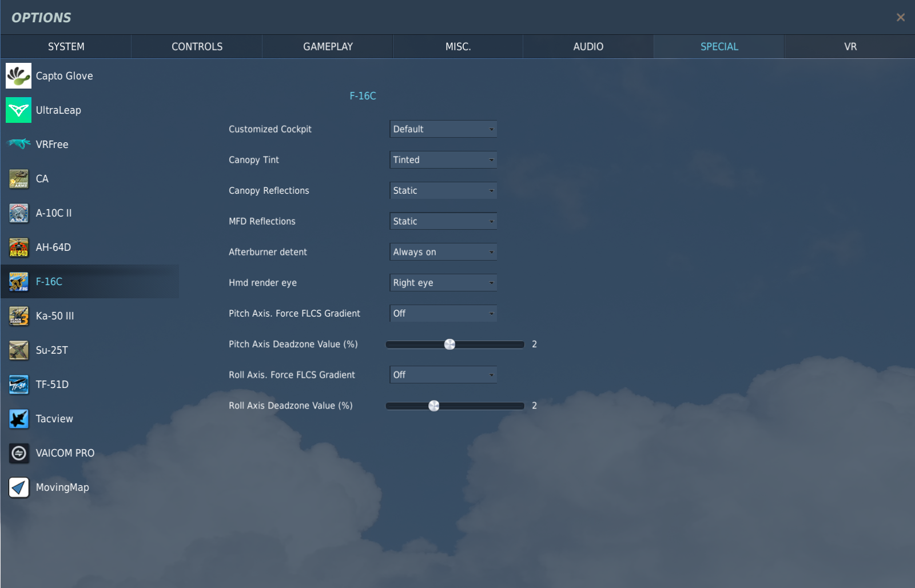Open the Afterburner detent dropdown
Viewport: 915px width, 588px height.
click(443, 252)
